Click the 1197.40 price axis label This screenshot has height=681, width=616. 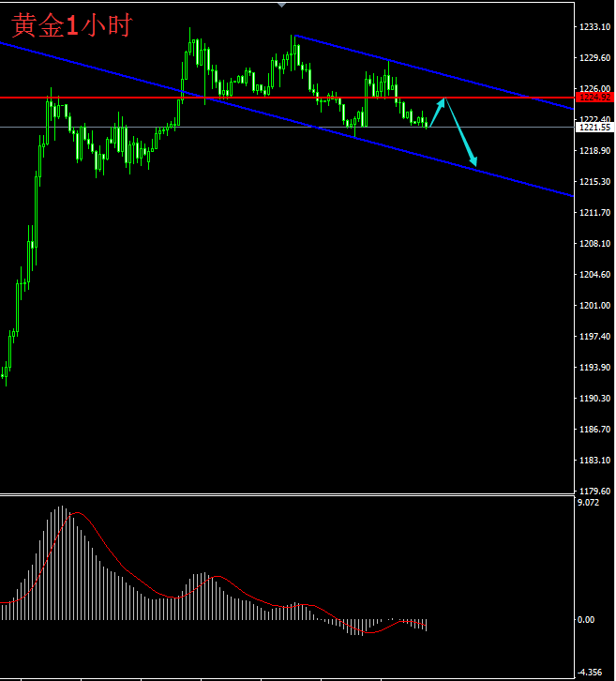point(594,336)
